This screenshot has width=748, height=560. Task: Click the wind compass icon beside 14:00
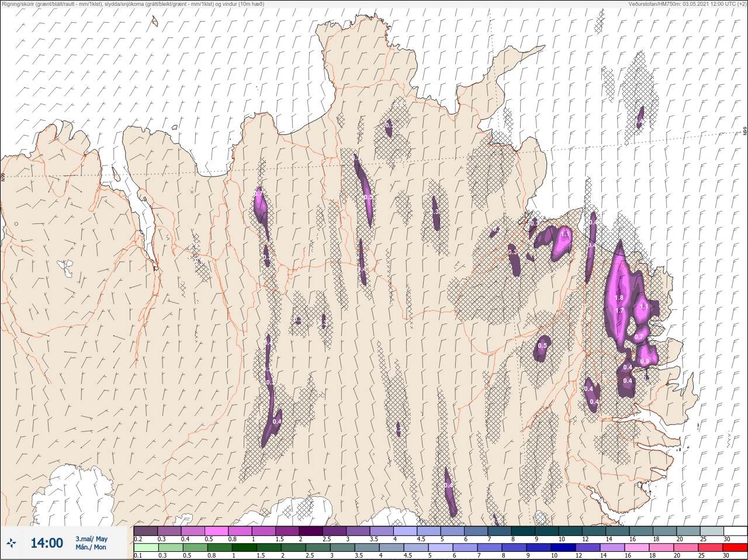pyautogui.click(x=12, y=543)
